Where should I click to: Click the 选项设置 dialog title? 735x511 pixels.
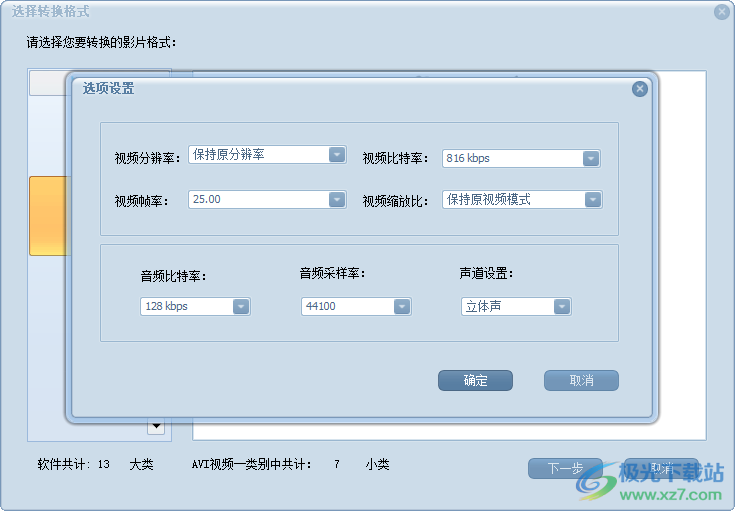[108, 88]
